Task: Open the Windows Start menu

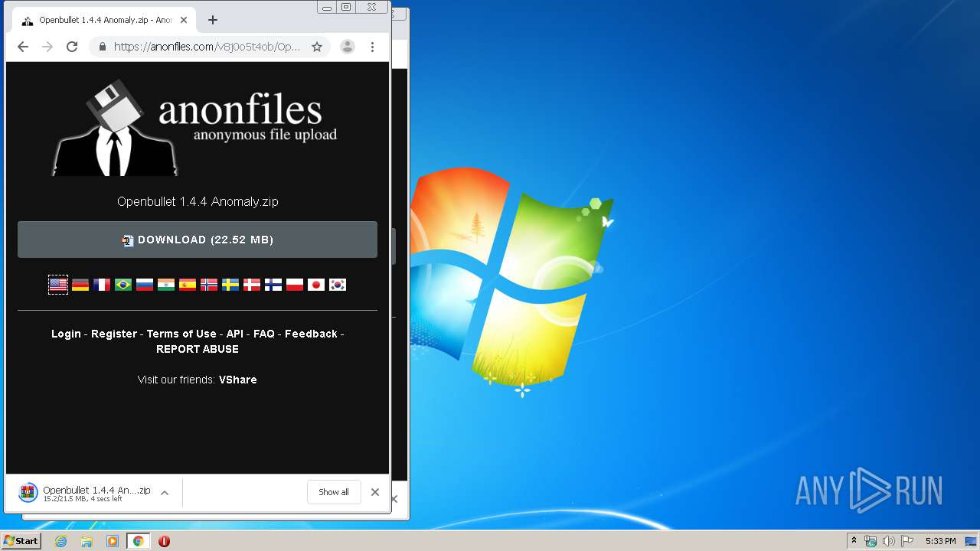Action: pos(21,541)
